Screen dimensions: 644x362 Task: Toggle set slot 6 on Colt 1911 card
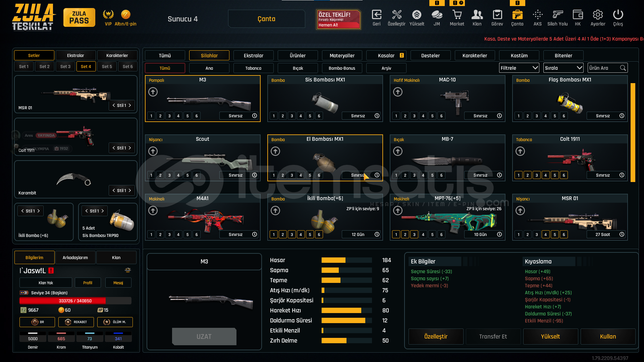(x=564, y=175)
